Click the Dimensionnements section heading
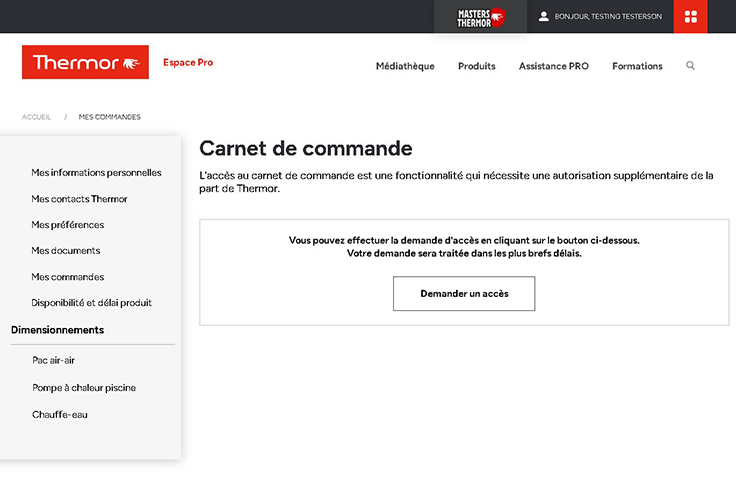This screenshot has width=736, height=484. [57, 330]
